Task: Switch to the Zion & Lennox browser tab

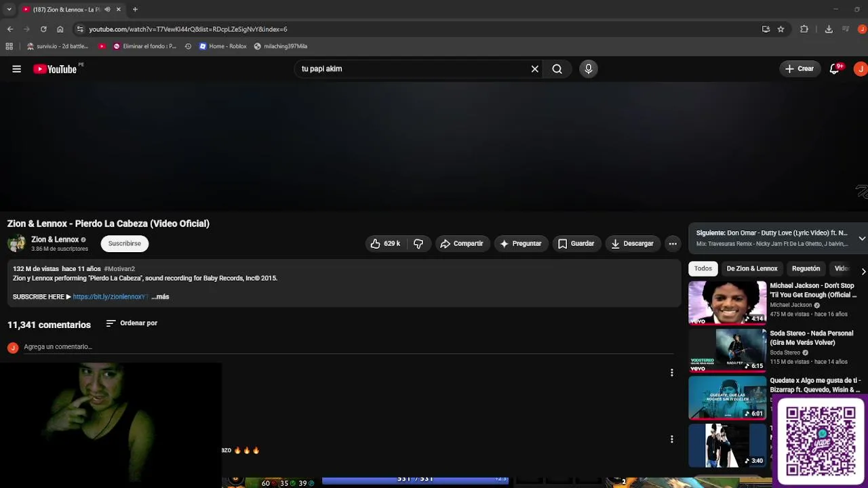Action: coord(64,9)
